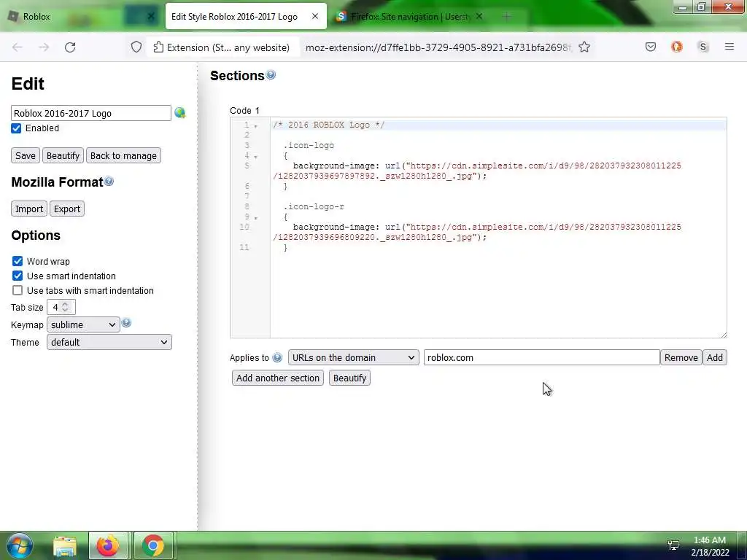Open the Applies to help icon

coord(277,357)
